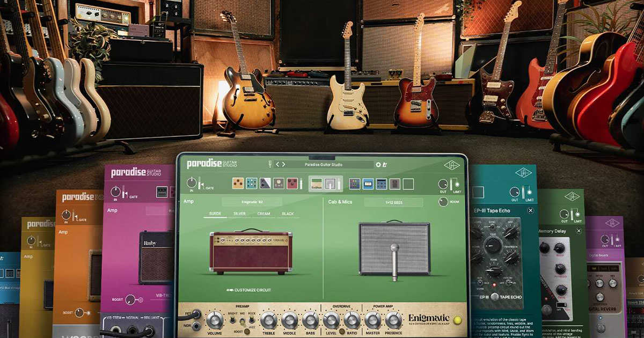The width and height of the screenshot is (644, 338).
Task: Switch to the Silver amp tab
Action: click(x=239, y=214)
